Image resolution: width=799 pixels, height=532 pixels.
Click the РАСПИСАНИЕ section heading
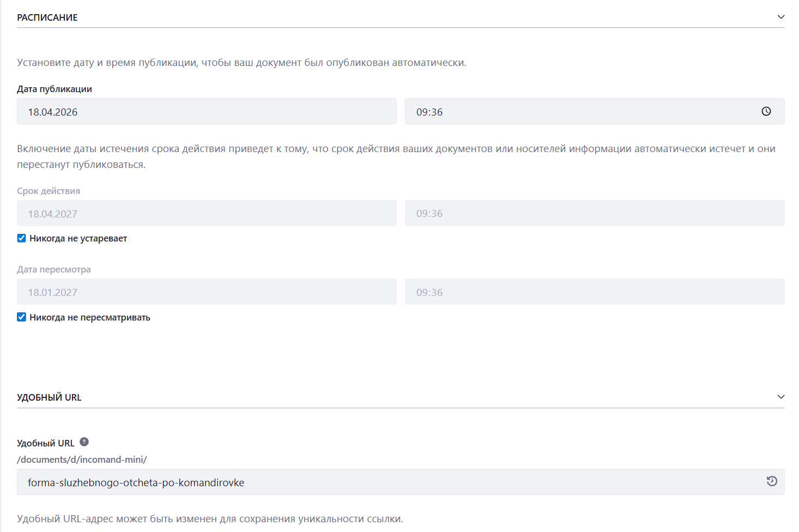(x=47, y=17)
